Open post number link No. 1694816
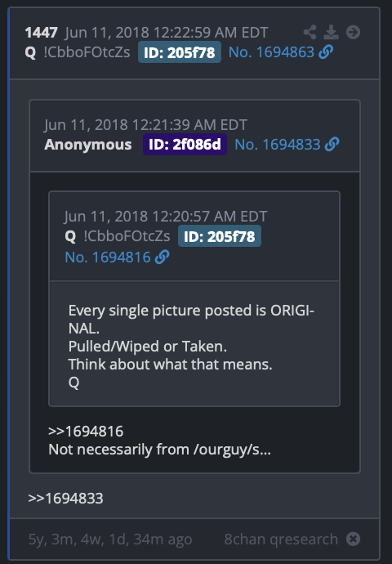The image size is (392, 564). [x=108, y=257]
